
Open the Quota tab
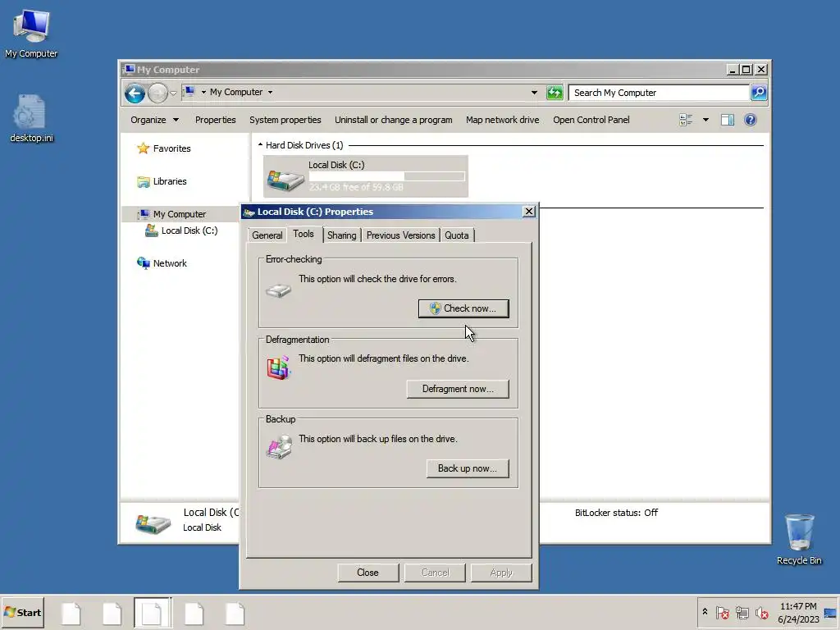pos(456,235)
